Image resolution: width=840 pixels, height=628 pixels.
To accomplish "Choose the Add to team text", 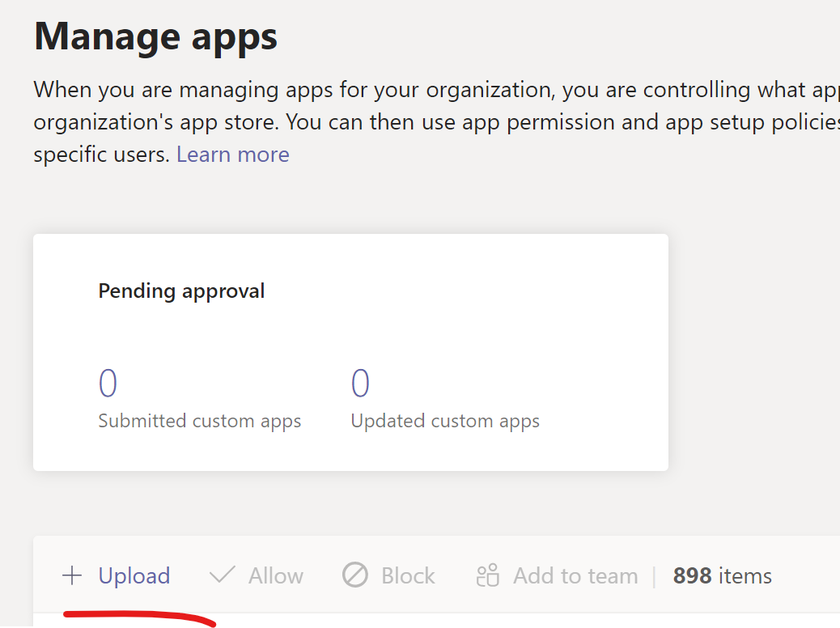I will click(x=575, y=575).
